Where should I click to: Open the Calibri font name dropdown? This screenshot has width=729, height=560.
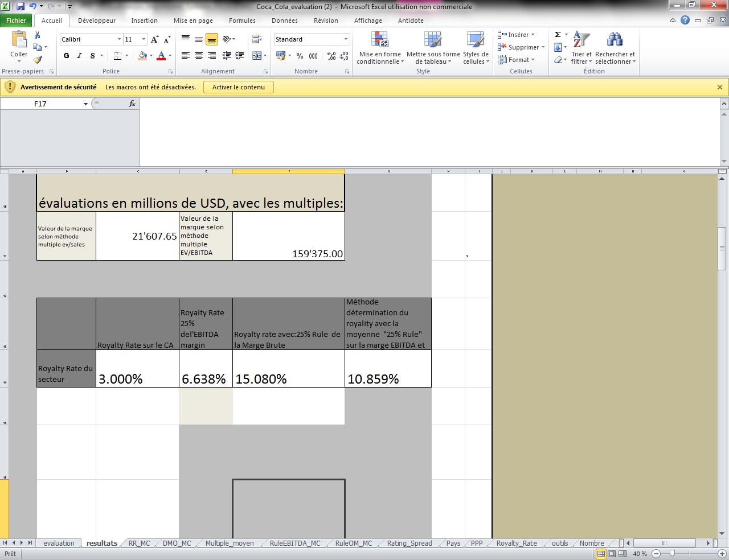click(x=119, y=39)
